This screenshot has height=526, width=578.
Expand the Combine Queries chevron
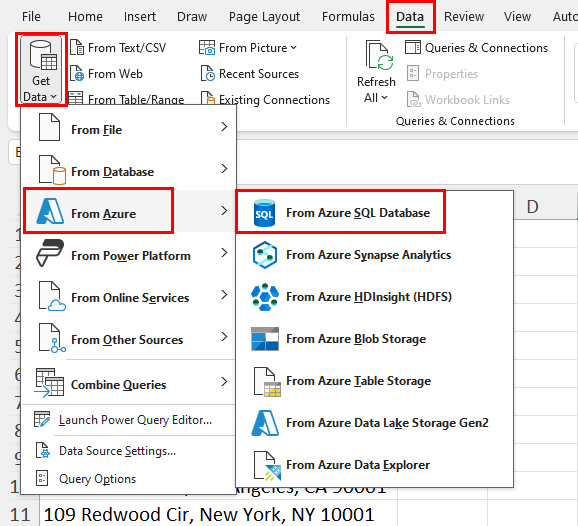click(224, 382)
